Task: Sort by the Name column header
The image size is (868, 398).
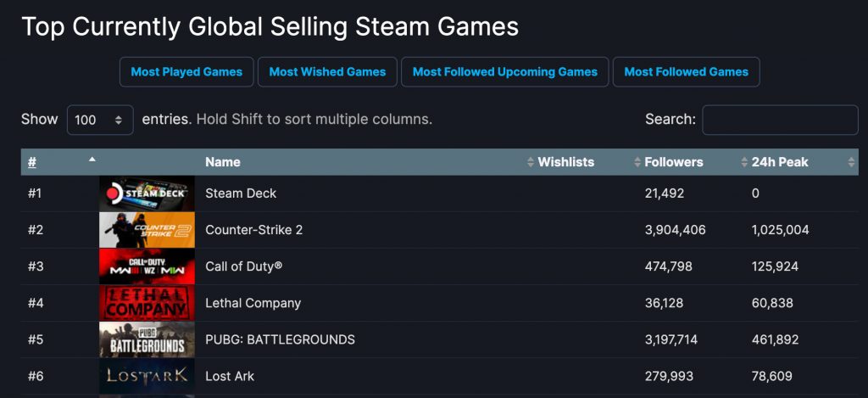Action: tap(223, 162)
